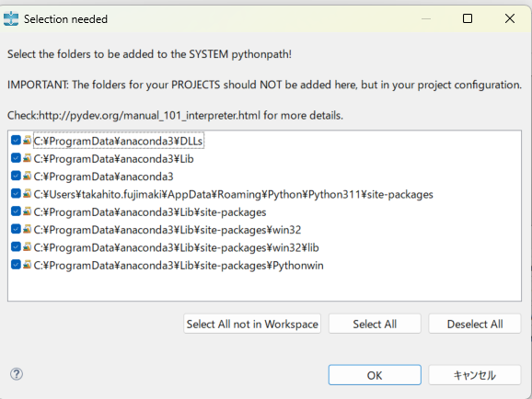The image size is (532, 399).
Task: Click folder icon for Roaming Python311 site-packages
Action: tap(27, 194)
